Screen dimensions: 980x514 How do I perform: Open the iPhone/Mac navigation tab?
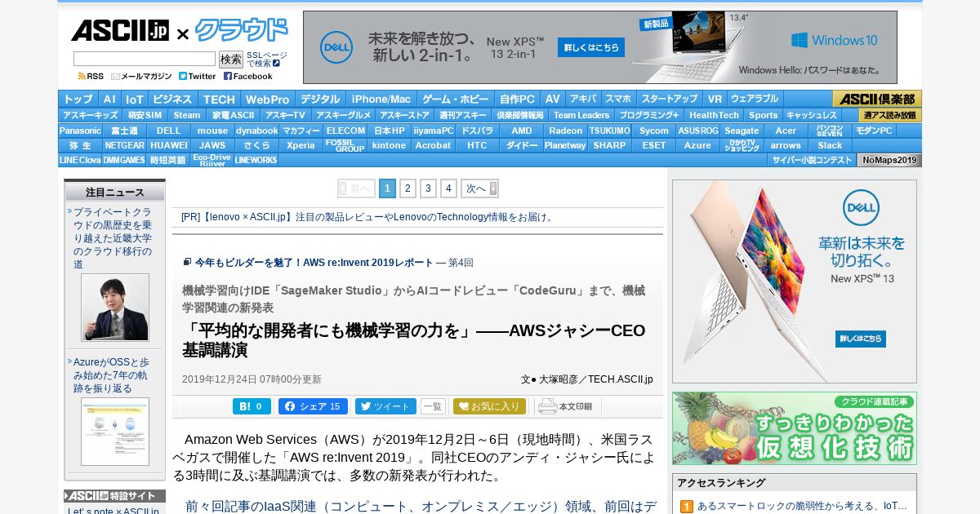pos(381,99)
